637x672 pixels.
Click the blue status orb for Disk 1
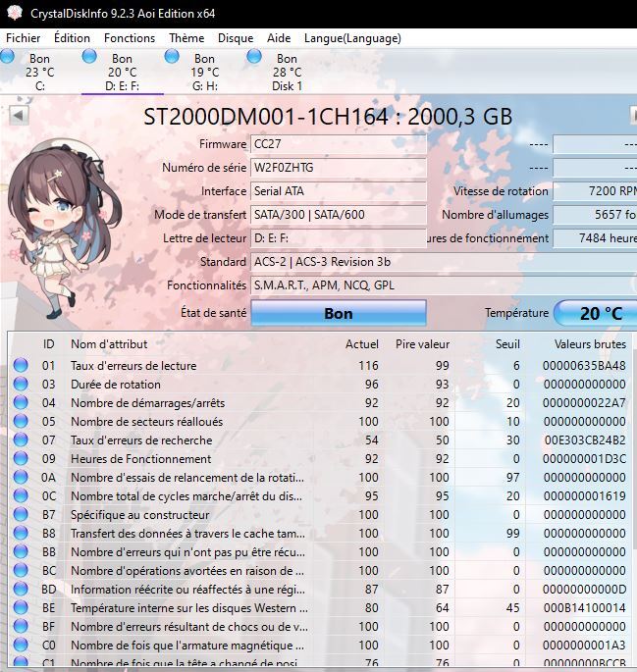(x=254, y=57)
